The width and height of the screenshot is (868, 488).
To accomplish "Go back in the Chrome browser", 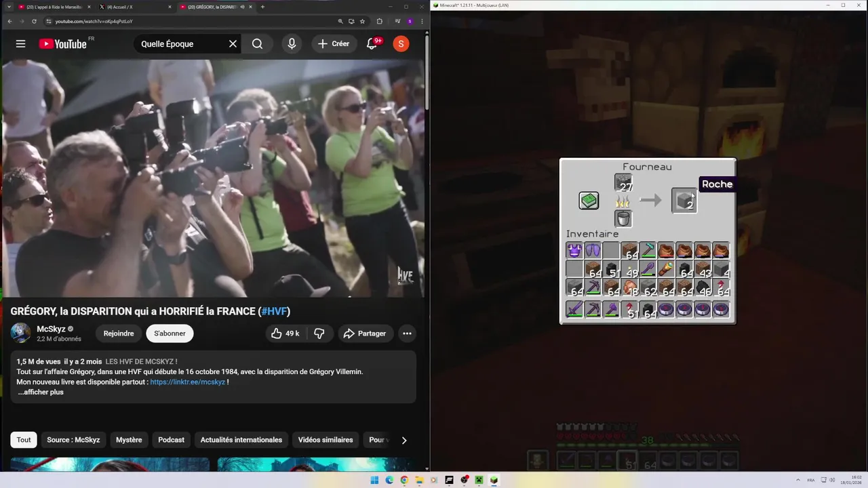I will [9, 21].
